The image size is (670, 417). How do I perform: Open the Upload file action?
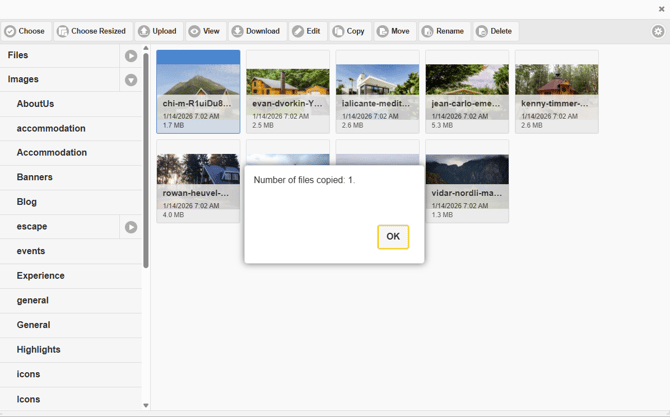pyautogui.click(x=159, y=31)
